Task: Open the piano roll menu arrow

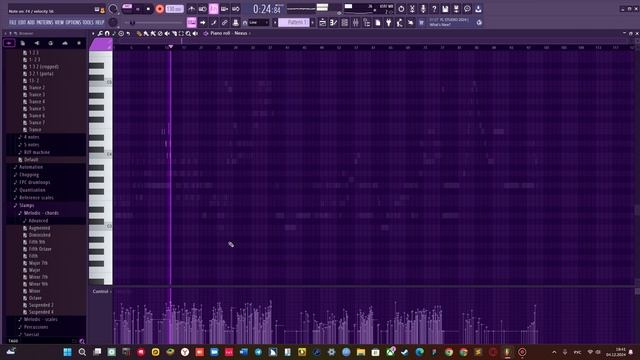Action: (x=93, y=33)
